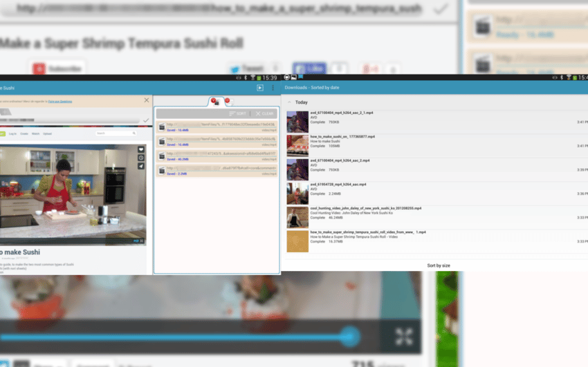588x367 pixels.
Task: Open the orange thumbnail of the Shrimp Tempura download
Action: pyautogui.click(x=297, y=241)
